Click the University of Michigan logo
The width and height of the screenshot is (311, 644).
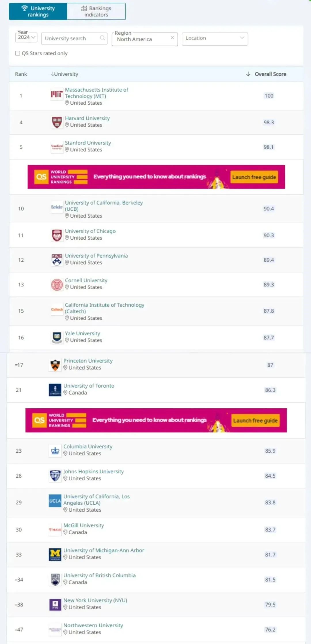55,555
